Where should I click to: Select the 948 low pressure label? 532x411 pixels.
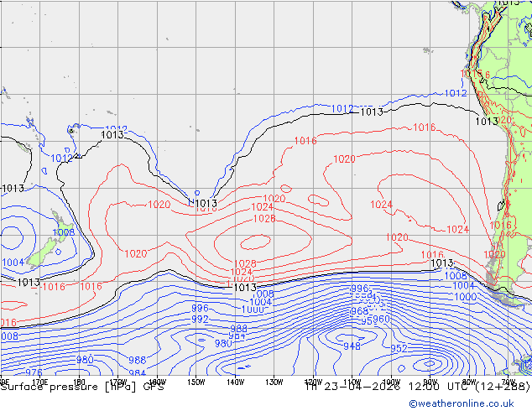click(x=352, y=346)
